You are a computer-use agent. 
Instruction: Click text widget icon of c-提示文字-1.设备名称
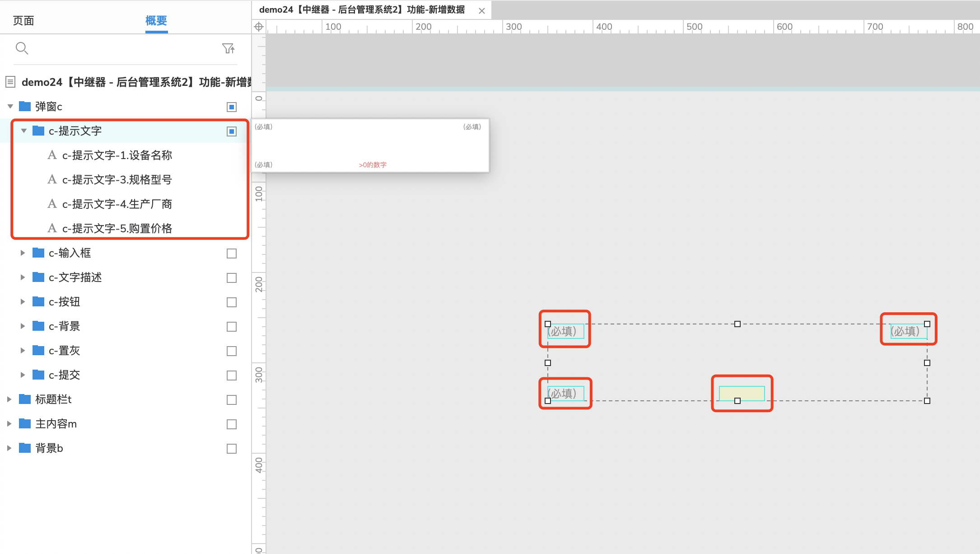click(52, 155)
